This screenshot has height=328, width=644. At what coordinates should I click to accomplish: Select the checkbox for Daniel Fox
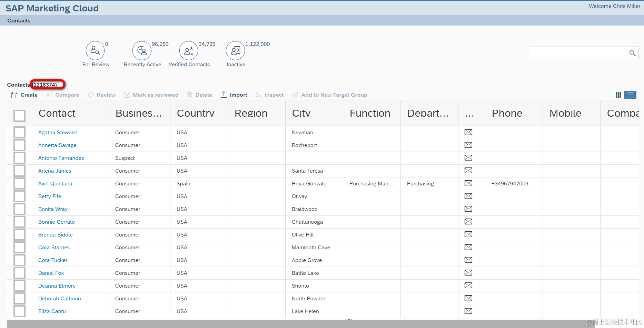click(19, 273)
